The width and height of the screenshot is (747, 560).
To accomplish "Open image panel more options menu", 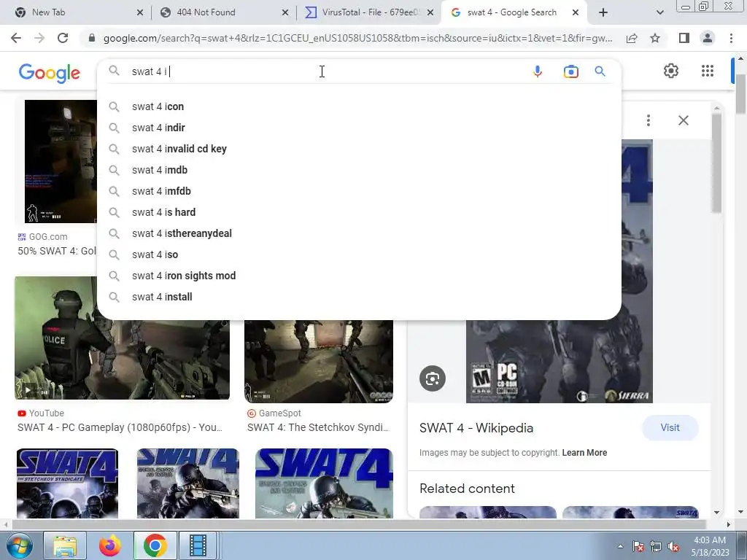I will pyautogui.click(x=649, y=120).
